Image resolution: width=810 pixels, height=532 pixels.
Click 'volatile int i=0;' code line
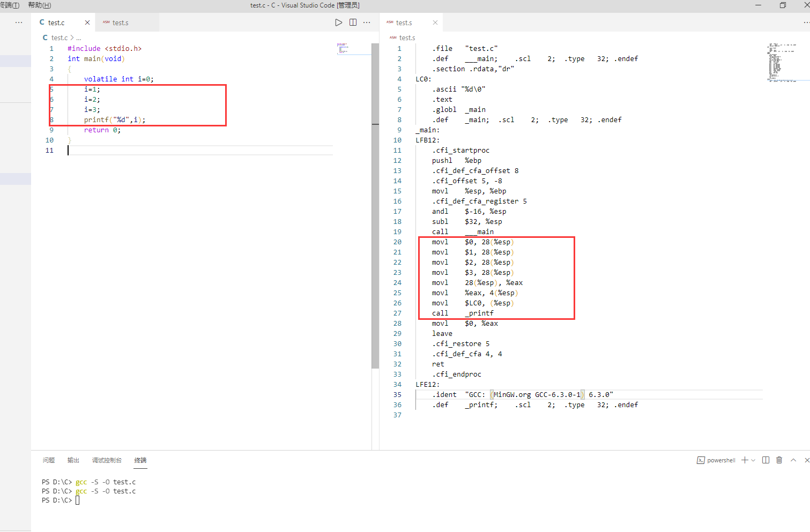click(x=118, y=79)
